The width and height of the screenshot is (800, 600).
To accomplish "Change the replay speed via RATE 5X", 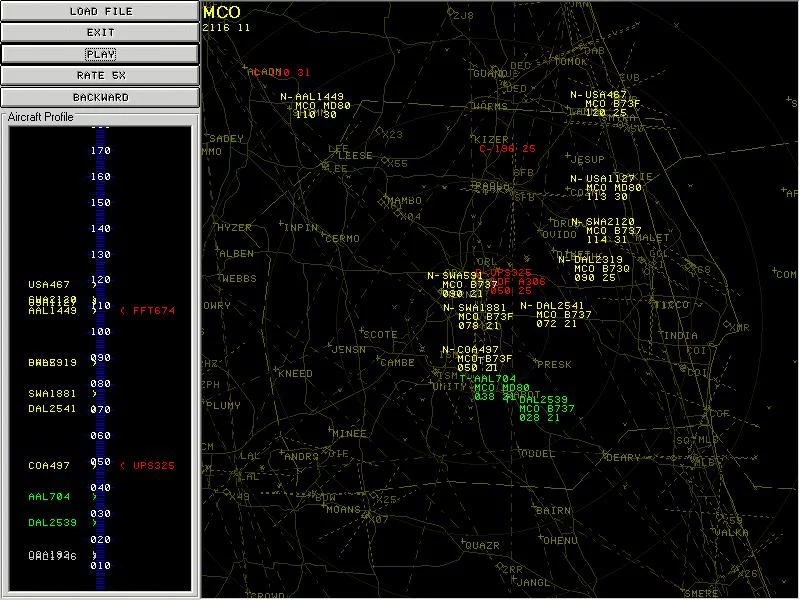I will tap(100, 76).
